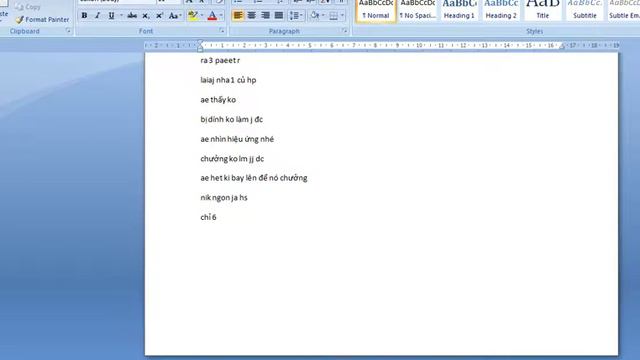This screenshot has width=640, height=360.
Task: Apply Title style
Action: 542,10
